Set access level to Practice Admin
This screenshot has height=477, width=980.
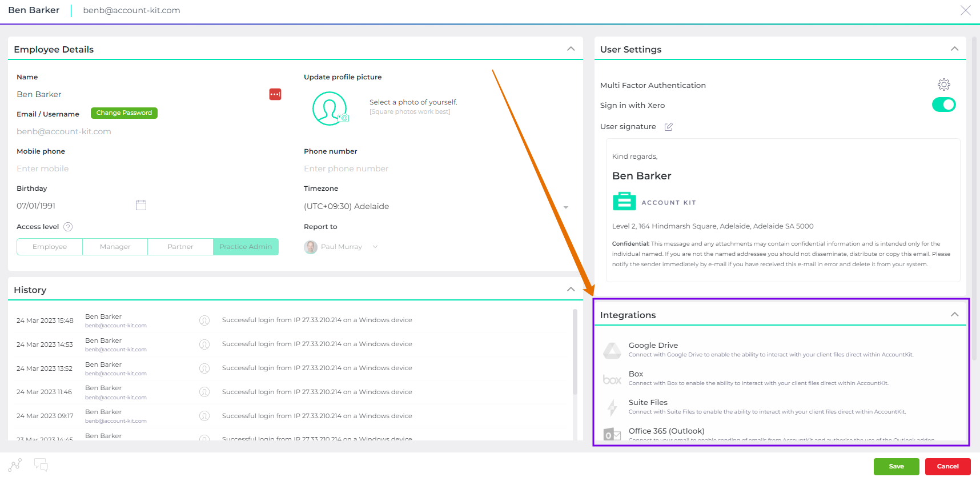coord(246,247)
